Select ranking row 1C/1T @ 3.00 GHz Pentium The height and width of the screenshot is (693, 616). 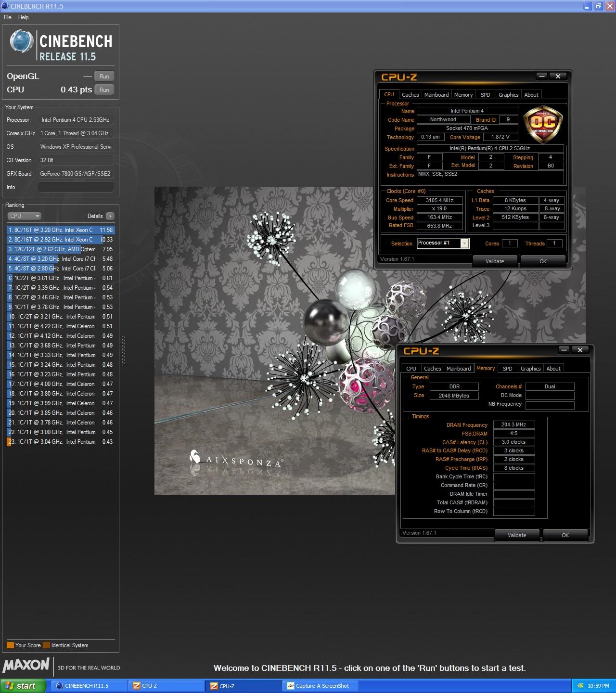coord(61,432)
